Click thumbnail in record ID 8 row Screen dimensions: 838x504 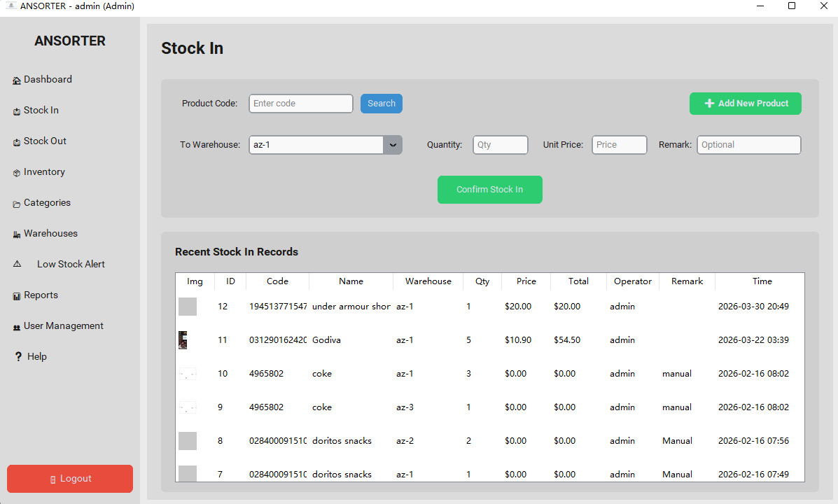[188, 441]
